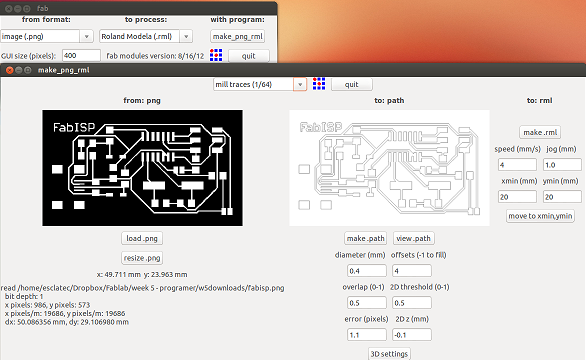Click the 'dx: 50.086356 mm' dimensions line
The width and height of the screenshot is (586, 360).
click(x=67, y=322)
